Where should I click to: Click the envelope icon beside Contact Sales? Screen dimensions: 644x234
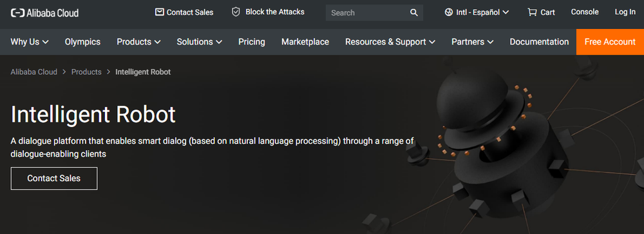(159, 12)
